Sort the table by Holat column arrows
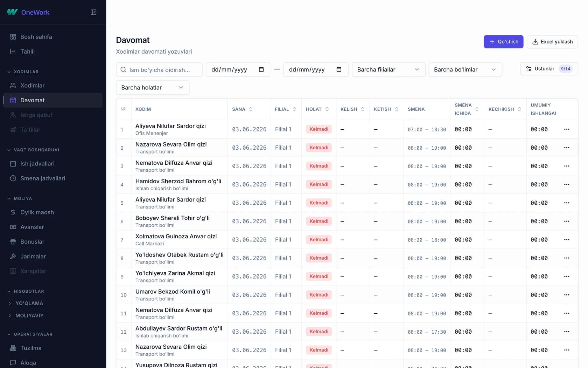This screenshot has height=368, width=588. (x=327, y=109)
